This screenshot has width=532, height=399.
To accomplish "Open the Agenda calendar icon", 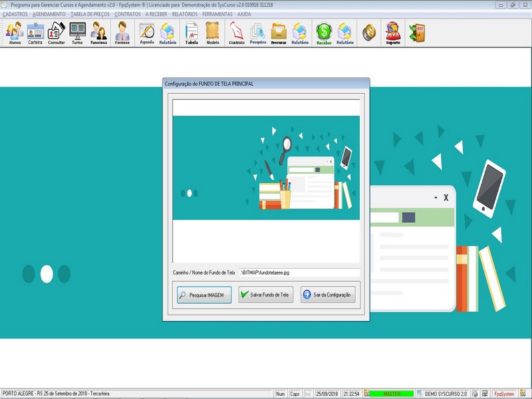I will pyautogui.click(x=147, y=33).
